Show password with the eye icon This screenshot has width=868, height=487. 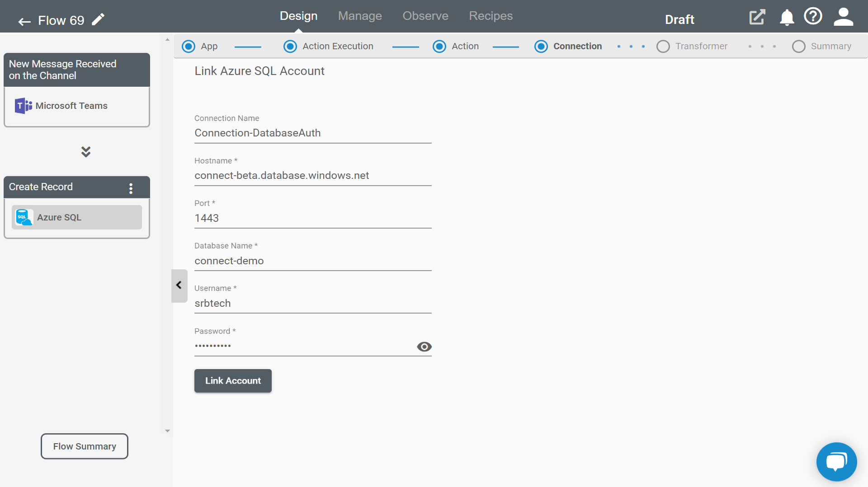point(424,347)
